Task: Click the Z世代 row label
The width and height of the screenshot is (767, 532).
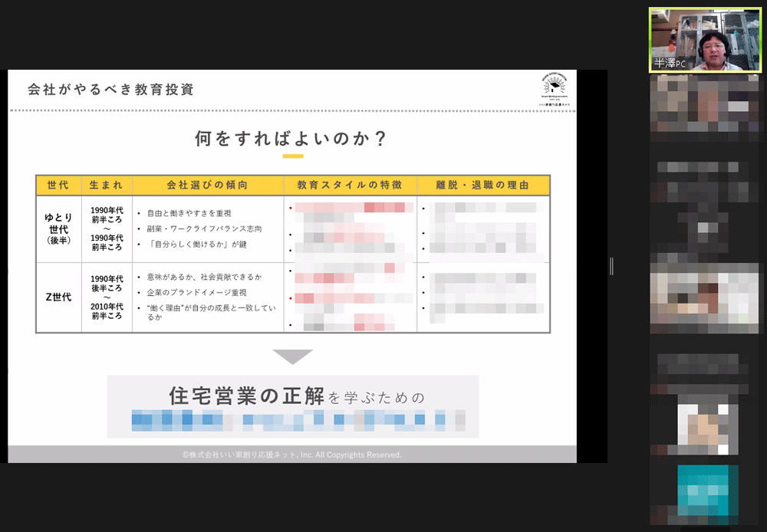Action: 58,297
